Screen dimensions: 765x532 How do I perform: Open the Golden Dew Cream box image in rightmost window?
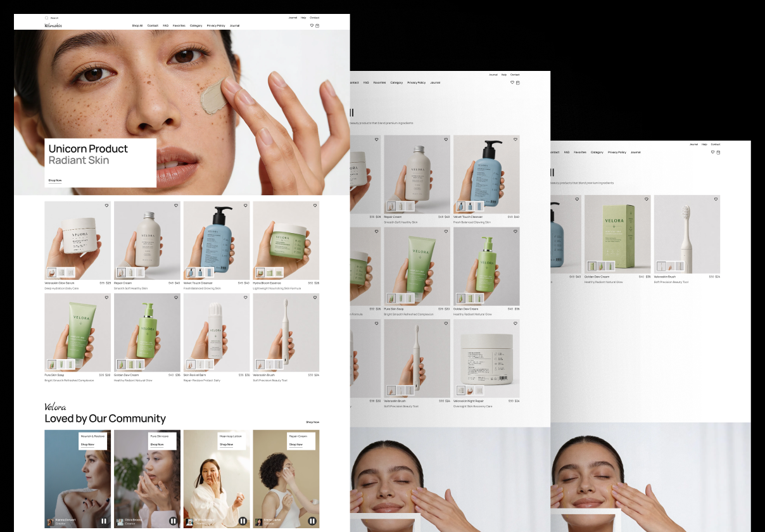pyautogui.click(x=617, y=234)
